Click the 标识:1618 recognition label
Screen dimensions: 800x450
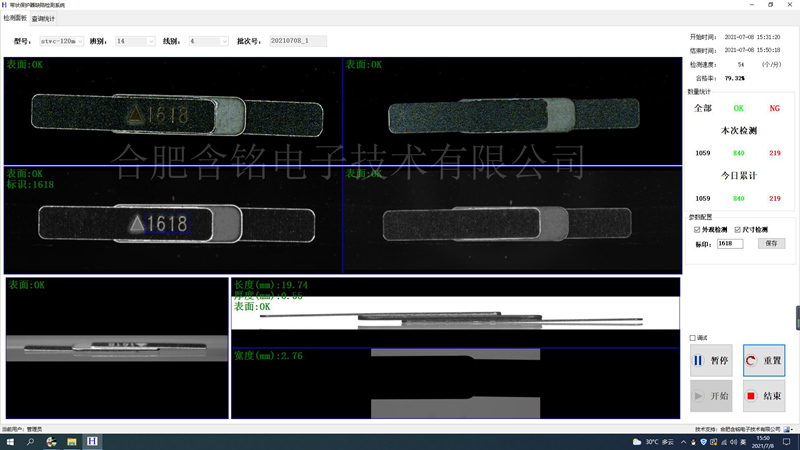(30, 185)
